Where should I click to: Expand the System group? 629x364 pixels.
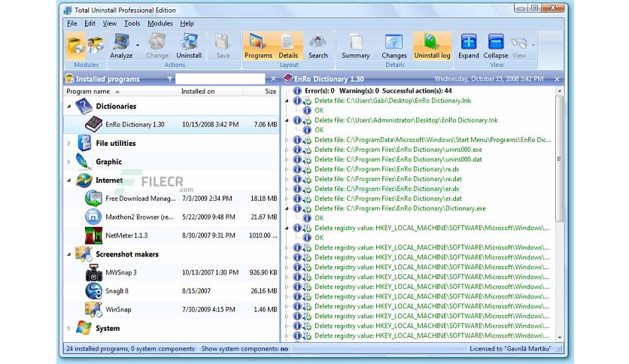pos(69,329)
